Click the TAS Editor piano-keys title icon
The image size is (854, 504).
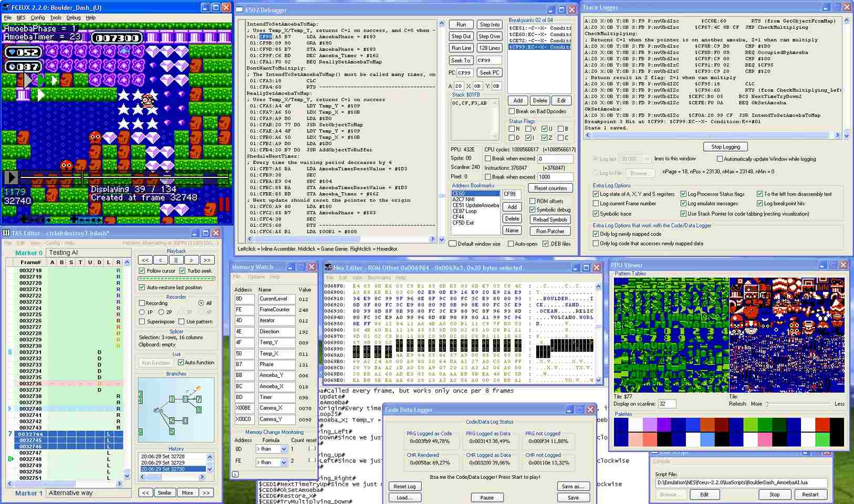[x=7, y=233]
